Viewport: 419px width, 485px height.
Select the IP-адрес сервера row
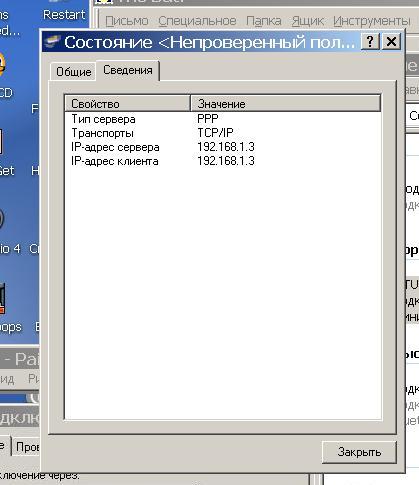pos(223,147)
